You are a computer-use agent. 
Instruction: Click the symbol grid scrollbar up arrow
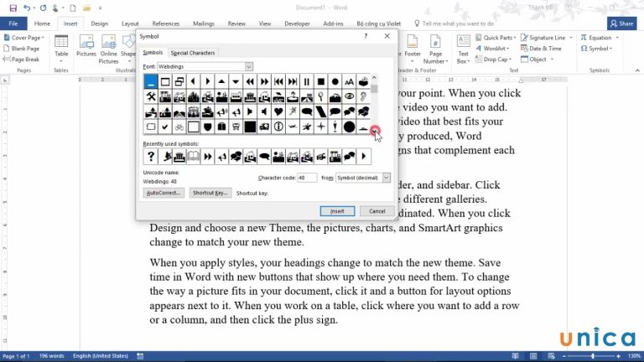[x=374, y=78]
